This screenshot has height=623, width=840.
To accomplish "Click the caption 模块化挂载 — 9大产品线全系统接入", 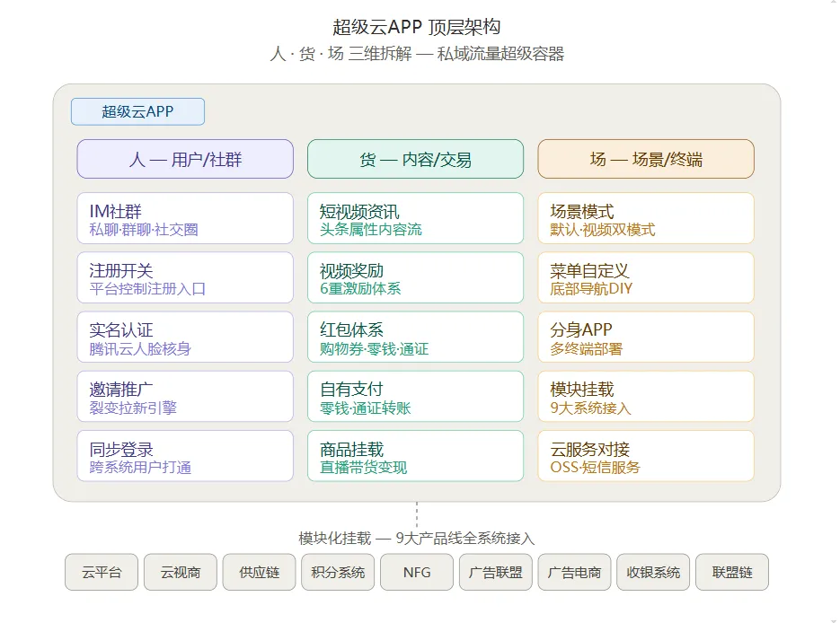I will (x=417, y=538).
